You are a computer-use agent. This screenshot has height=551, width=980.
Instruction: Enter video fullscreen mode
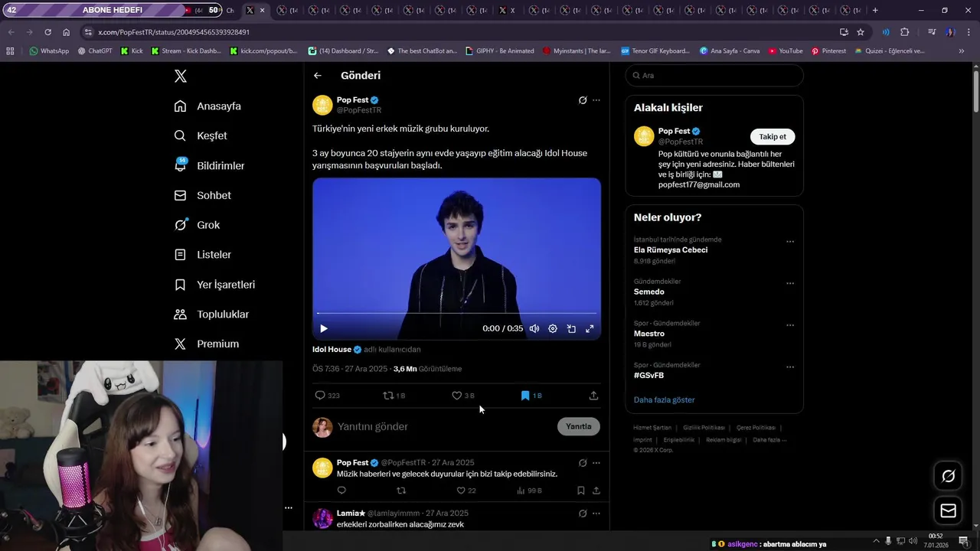click(x=590, y=328)
